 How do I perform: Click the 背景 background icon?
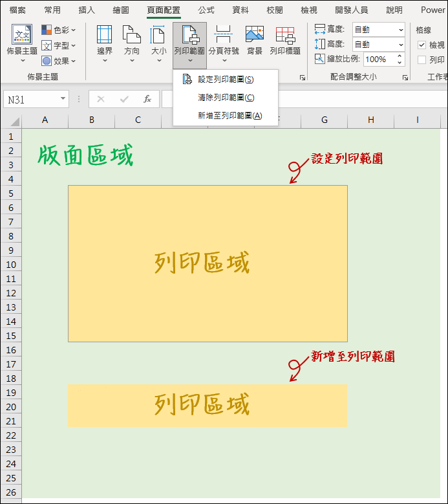coord(255,34)
